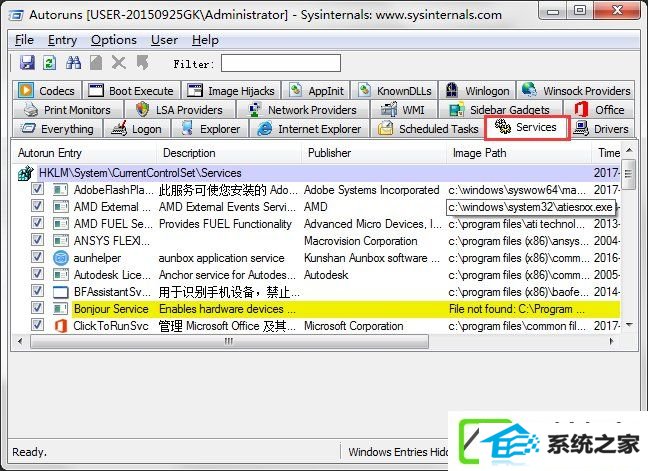This screenshot has width=648, height=471.
Task: Uncheck the Autodesk Lice entry checkbox
Action: [x=37, y=274]
